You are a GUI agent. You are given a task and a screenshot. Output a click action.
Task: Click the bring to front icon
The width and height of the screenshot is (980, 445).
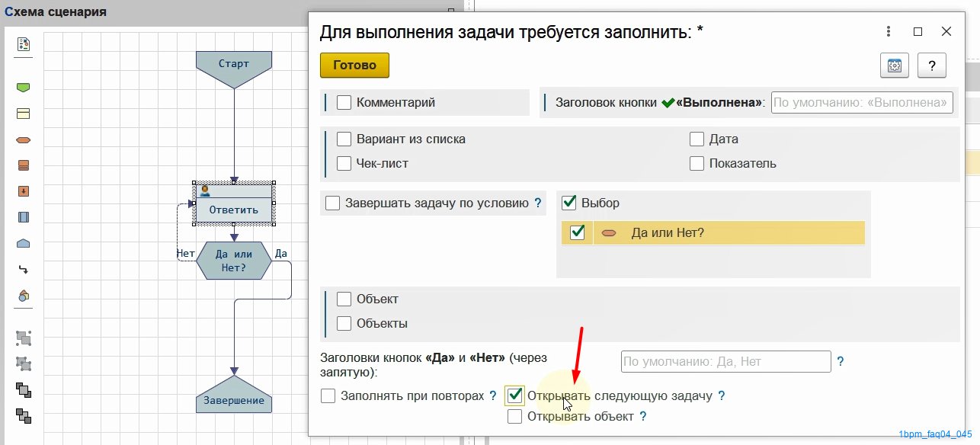tap(24, 390)
